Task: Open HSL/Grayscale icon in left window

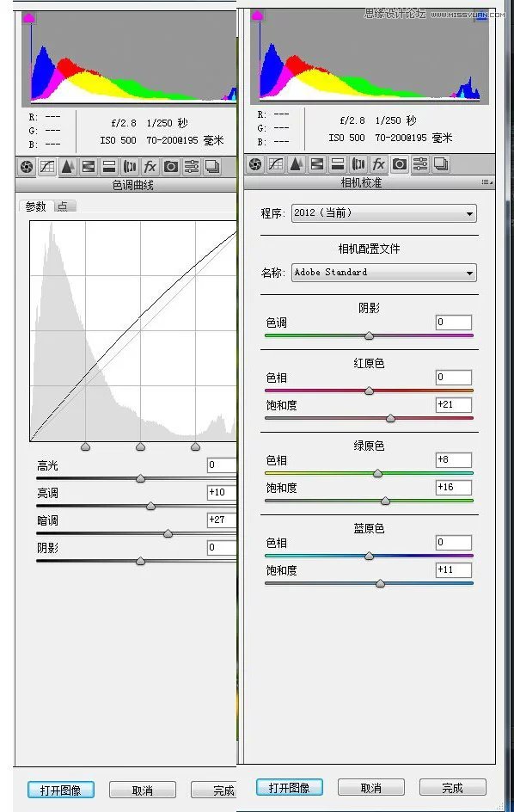Action: point(89,167)
